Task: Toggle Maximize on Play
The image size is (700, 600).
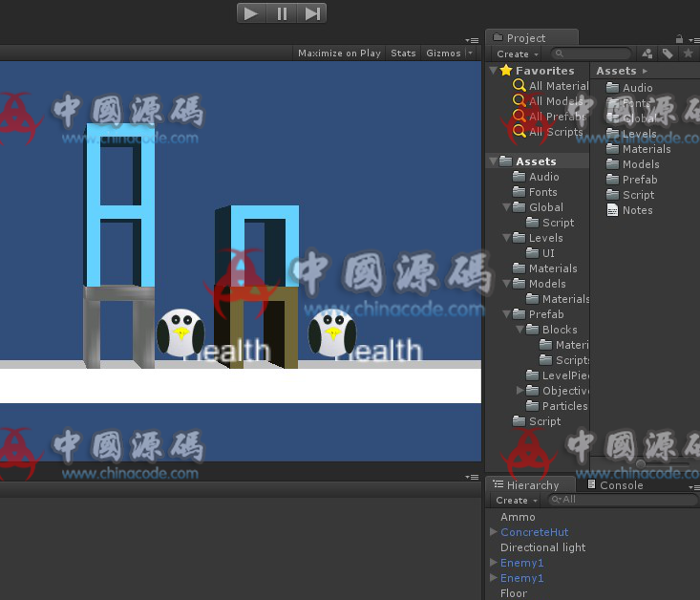Action: tap(339, 54)
